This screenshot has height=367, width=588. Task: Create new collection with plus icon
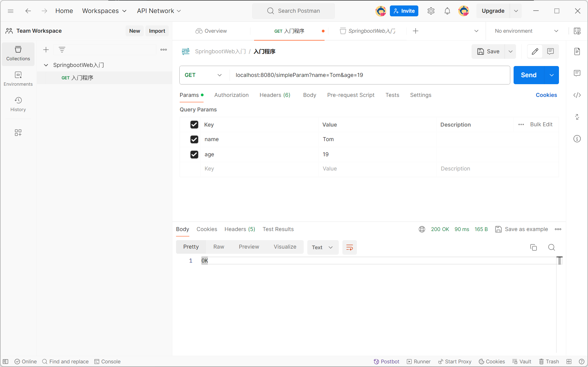pos(46,50)
